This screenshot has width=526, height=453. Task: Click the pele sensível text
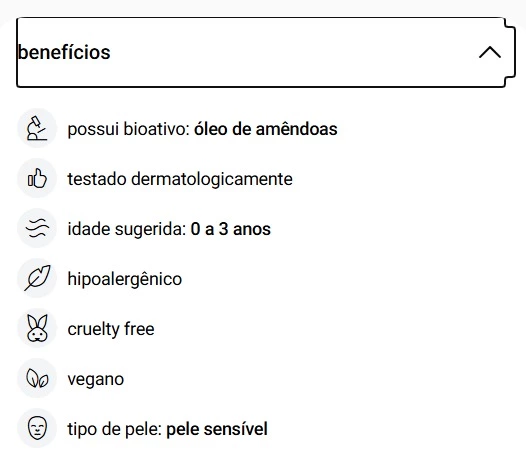[217, 429]
